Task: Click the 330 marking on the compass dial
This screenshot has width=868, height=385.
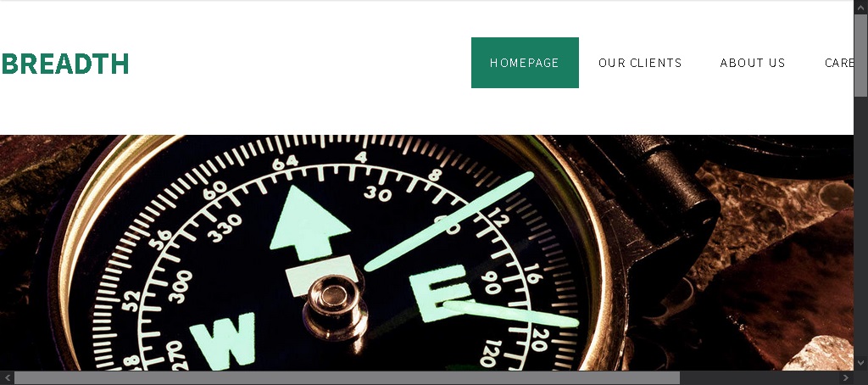Action: (x=224, y=228)
